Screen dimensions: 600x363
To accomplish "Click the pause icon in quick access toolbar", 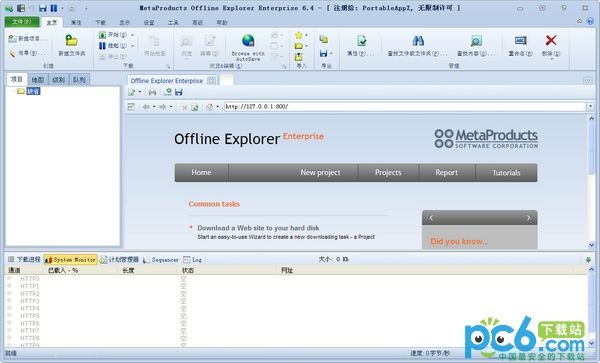I will click(x=54, y=8).
